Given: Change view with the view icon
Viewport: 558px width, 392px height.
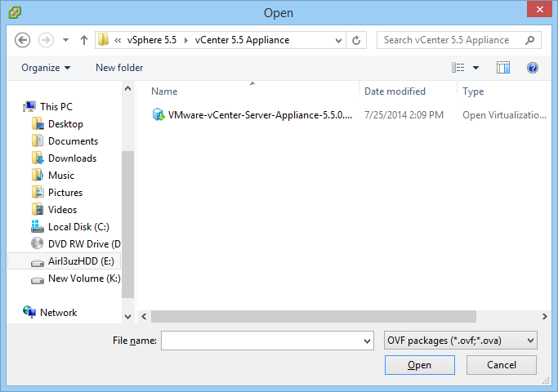Looking at the screenshot, I should (458, 68).
